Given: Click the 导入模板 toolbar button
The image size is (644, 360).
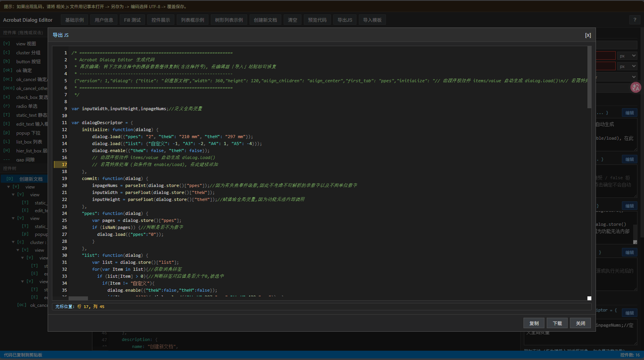Looking at the screenshot, I should (372, 20).
